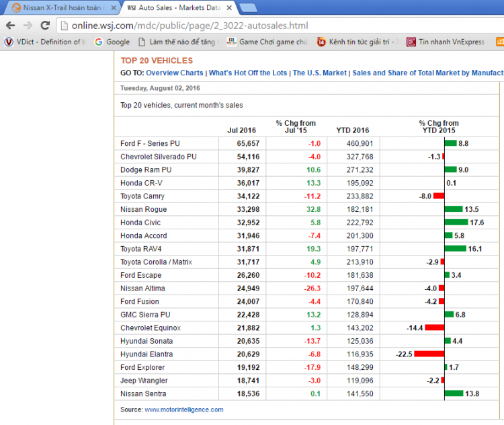This screenshot has height=425, width=504.
Task: Click the Nissan Altima row name
Action: [142, 288]
